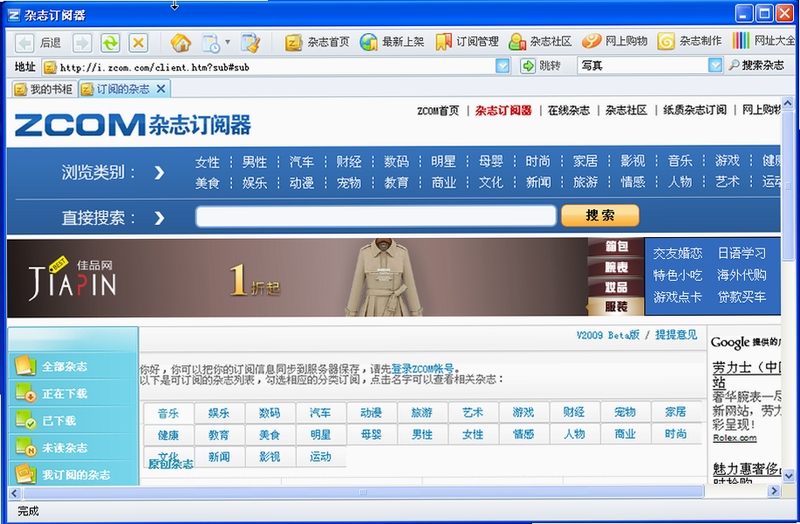The image size is (800, 524).
Task: Select the 母婴 subscription category cell
Action: click(x=371, y=435)
